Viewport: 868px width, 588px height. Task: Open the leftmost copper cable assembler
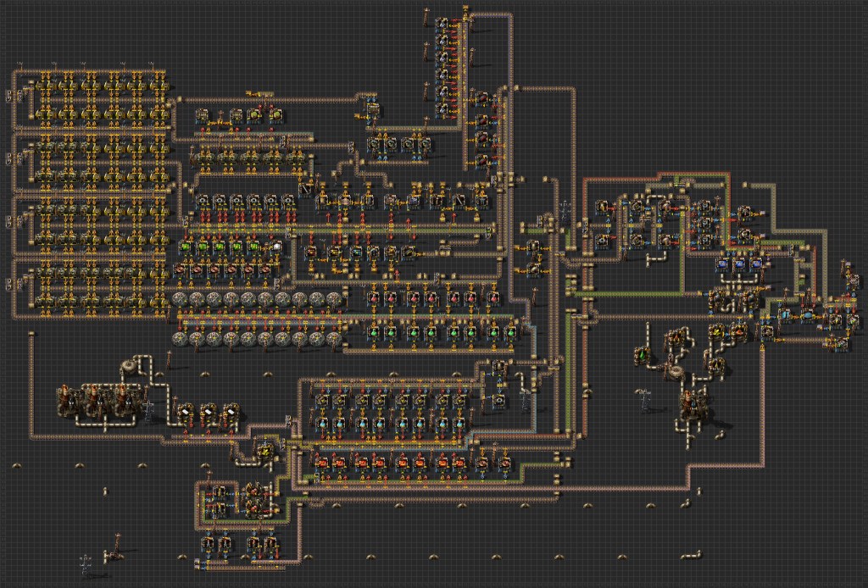[x=181, y=270]
